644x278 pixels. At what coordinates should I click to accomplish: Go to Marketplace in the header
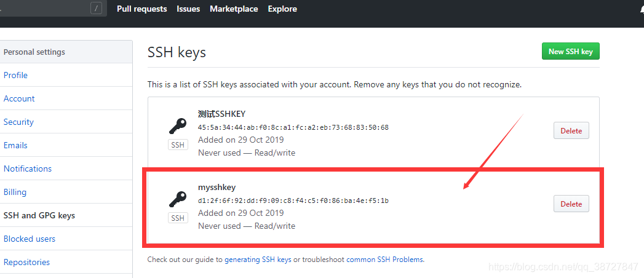(x=234, y=9)
